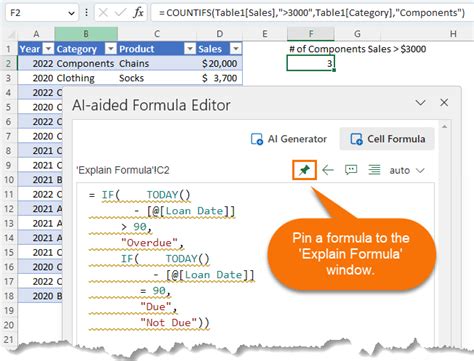Select the 'Components' category cell in row 2
Screen dimensions: 474x361
(x=86, y=63)
